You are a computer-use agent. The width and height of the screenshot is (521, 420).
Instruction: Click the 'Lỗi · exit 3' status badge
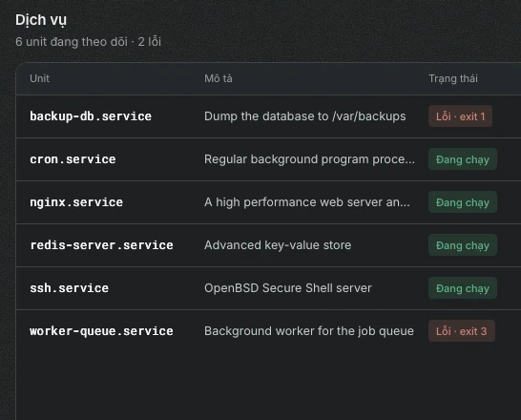point(462,331)
